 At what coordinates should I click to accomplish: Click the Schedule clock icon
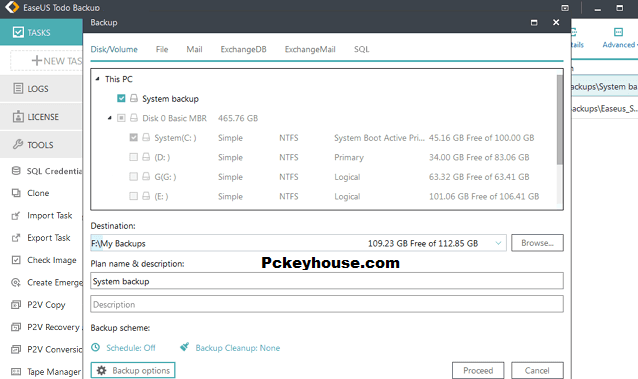point(96,347)
